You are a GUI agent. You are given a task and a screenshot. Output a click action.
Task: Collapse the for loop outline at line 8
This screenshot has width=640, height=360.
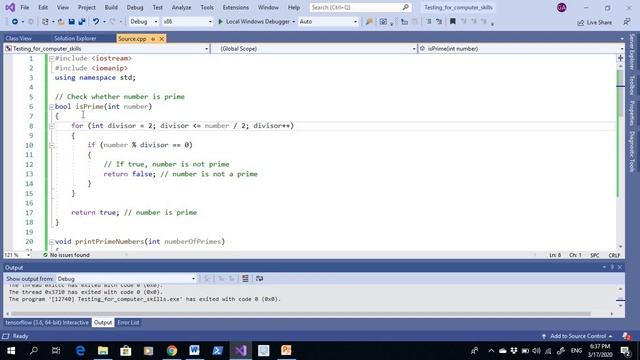(51, 126)
